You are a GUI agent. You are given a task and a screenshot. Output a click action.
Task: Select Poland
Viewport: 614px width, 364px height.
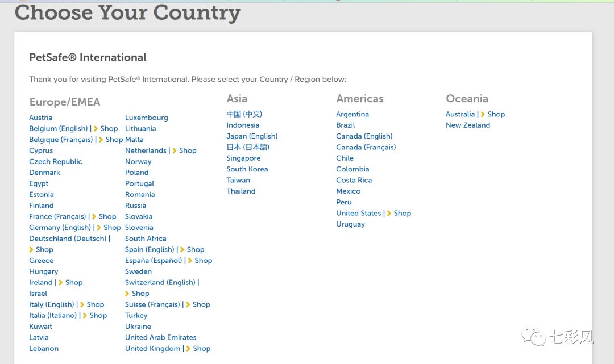pyautogui.click(x=136, y=173)
